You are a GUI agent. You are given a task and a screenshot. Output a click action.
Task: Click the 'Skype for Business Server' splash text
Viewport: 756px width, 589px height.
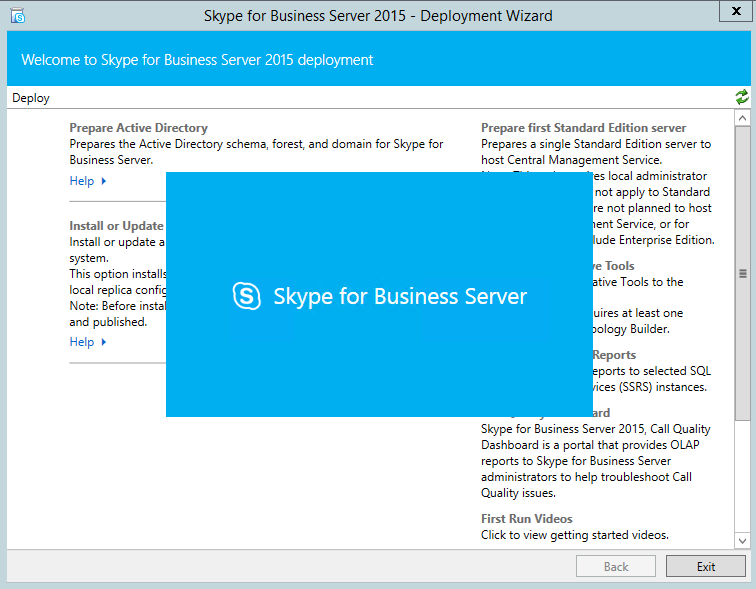tap(400, 296)
